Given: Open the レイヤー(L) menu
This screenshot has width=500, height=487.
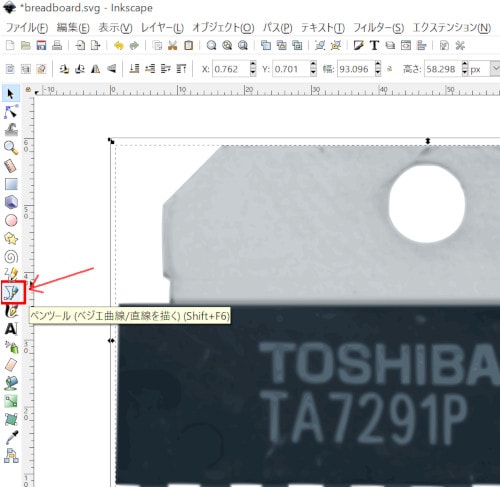Looking at the screenshot, I should pos(162,27).
